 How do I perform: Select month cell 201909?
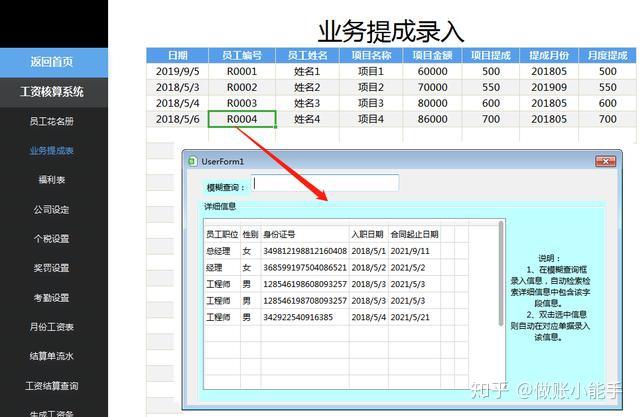pyautogui.click(x=549, y=87)
